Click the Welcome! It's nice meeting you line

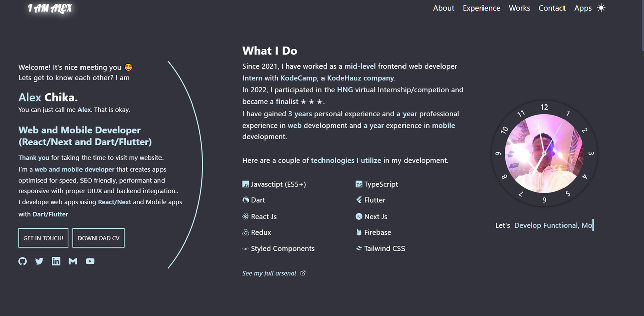(75, 67)
